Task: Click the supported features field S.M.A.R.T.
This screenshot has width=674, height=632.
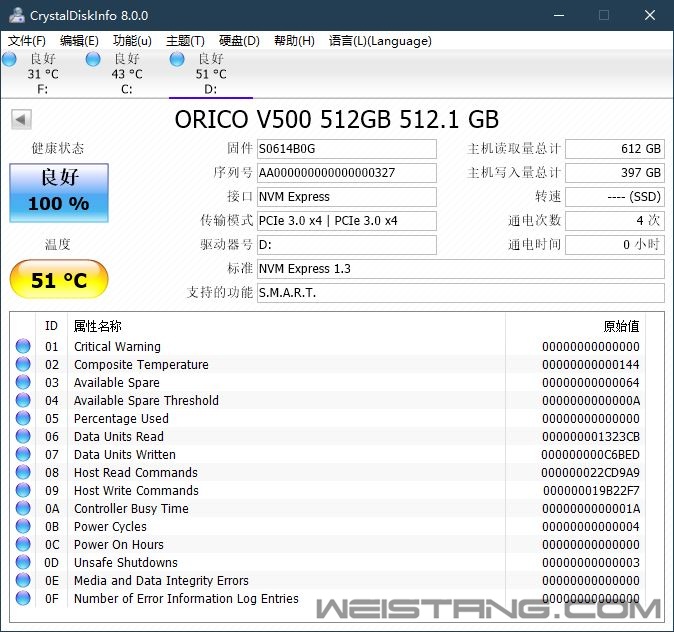Action: coord(461,293)
